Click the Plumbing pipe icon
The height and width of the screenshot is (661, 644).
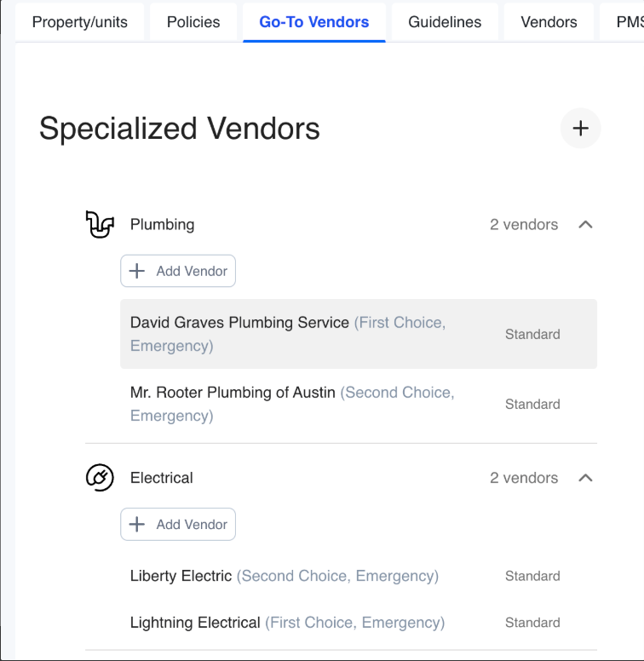100,224
